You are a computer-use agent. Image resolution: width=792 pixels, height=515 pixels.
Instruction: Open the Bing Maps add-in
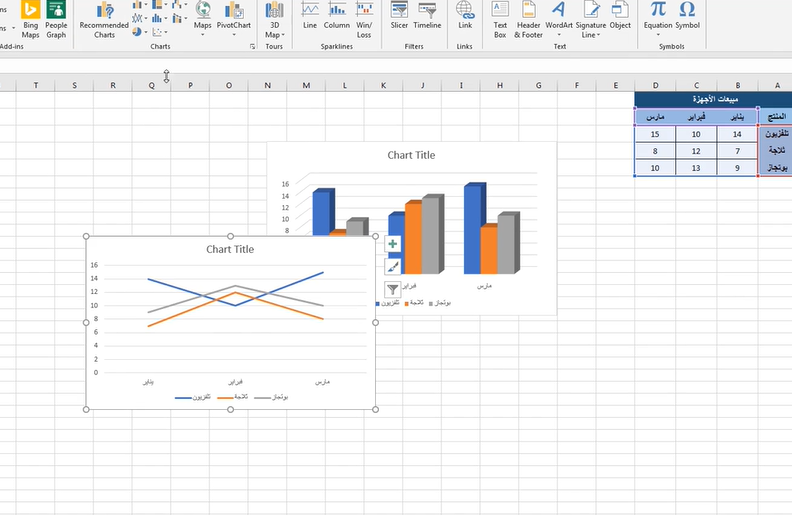(x=30, y=20)
